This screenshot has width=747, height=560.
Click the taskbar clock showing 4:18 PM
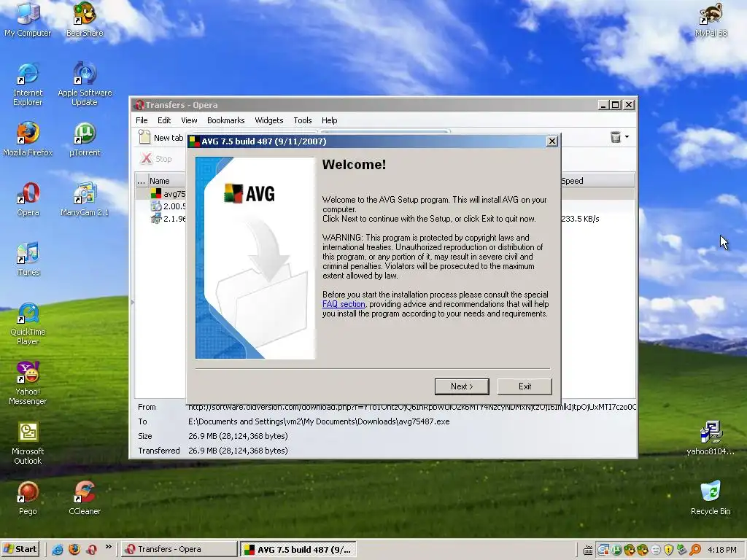pyautogui.click(x=721, y=550)
